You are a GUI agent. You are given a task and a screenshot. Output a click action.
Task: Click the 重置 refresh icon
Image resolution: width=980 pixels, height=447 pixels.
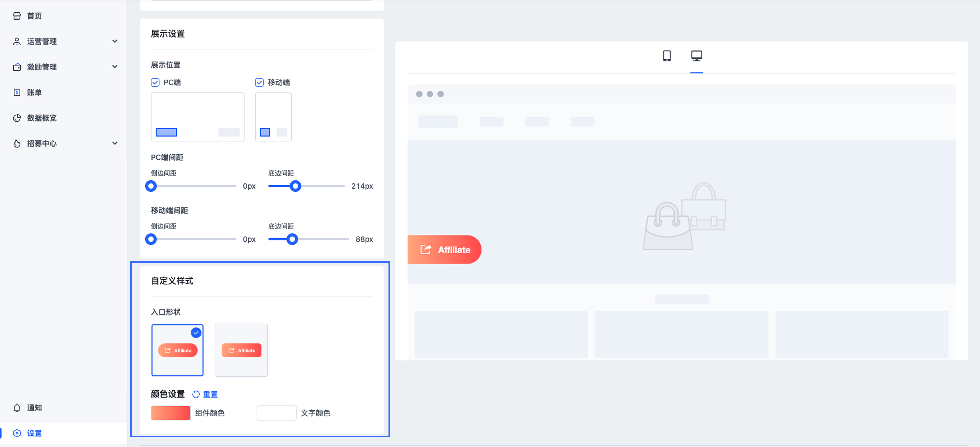[196, 395]
